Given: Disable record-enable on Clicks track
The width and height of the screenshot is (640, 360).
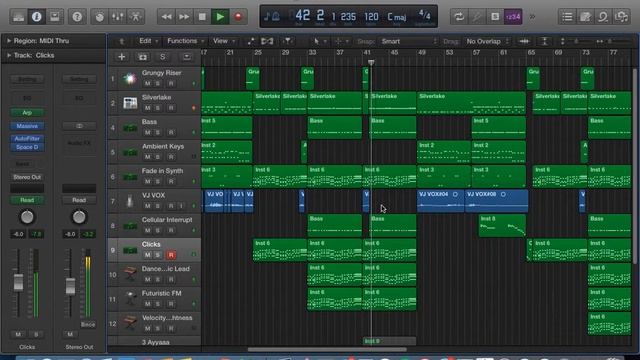Looking at the screenshot, I should (x=171, y=255).
